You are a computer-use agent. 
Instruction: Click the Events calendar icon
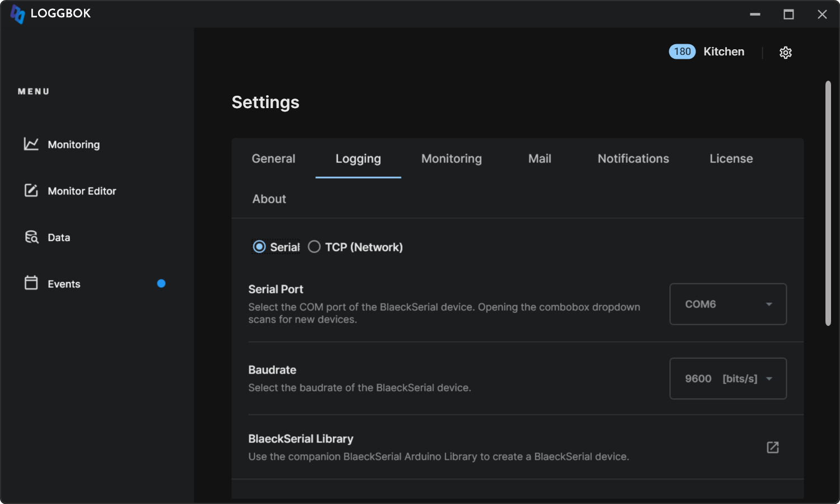31,283
